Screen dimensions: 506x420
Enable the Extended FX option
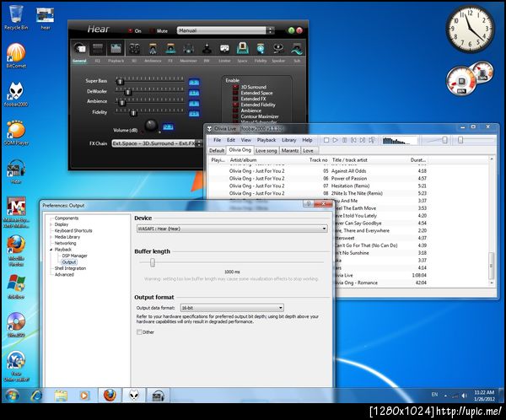coord(235,99)
